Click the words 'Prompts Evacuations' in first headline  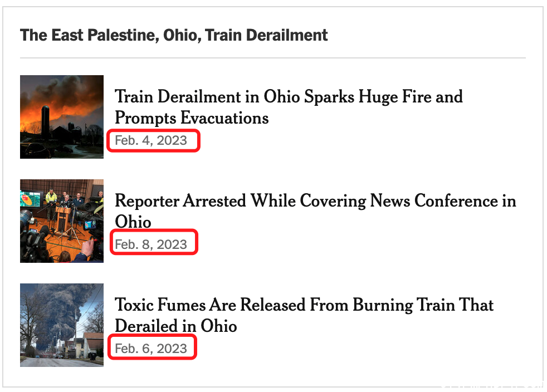click(x=192, y=118)
